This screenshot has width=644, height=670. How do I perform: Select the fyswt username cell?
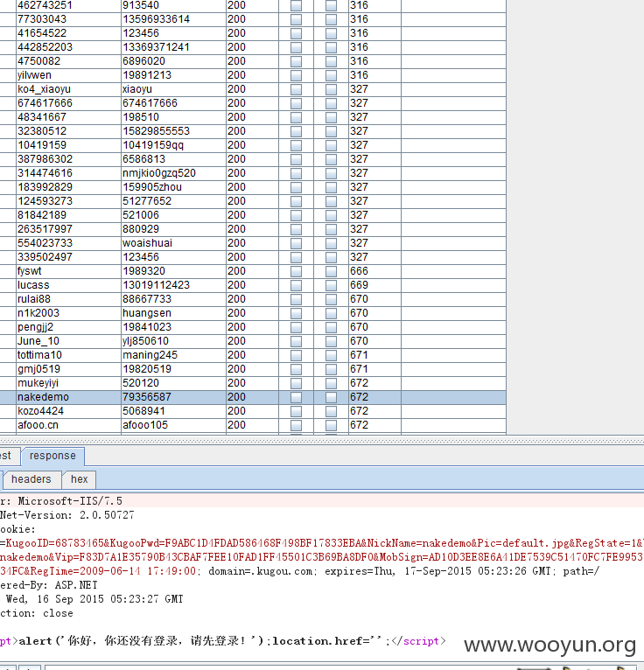[68, 271]
